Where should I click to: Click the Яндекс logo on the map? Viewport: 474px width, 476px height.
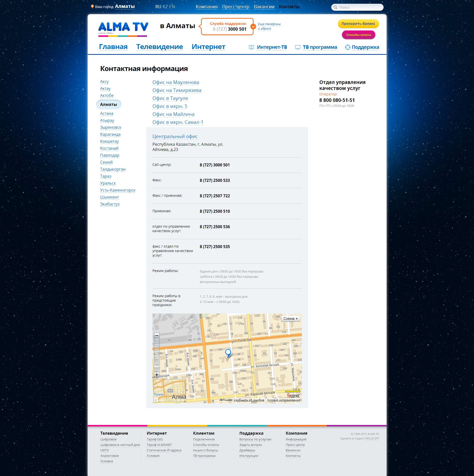coord(293,396)
